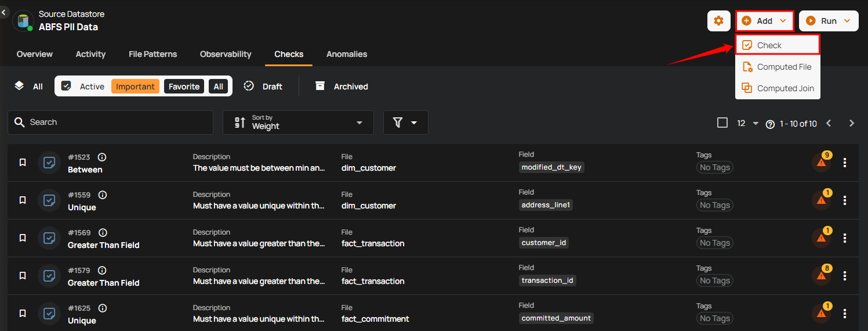Viewport: 868px width, 331px height.
Task: Expand the Sort by Weight dropdown
Action: [298, 123]
